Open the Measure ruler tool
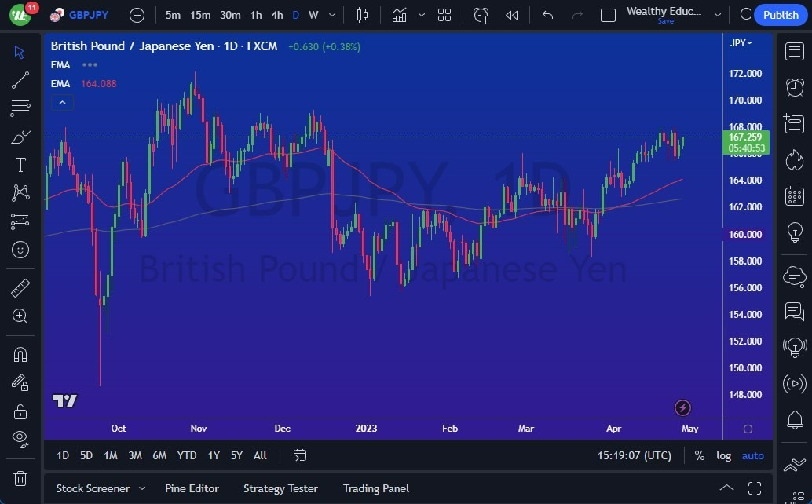The image size is (812, 504). coord(20,288)
